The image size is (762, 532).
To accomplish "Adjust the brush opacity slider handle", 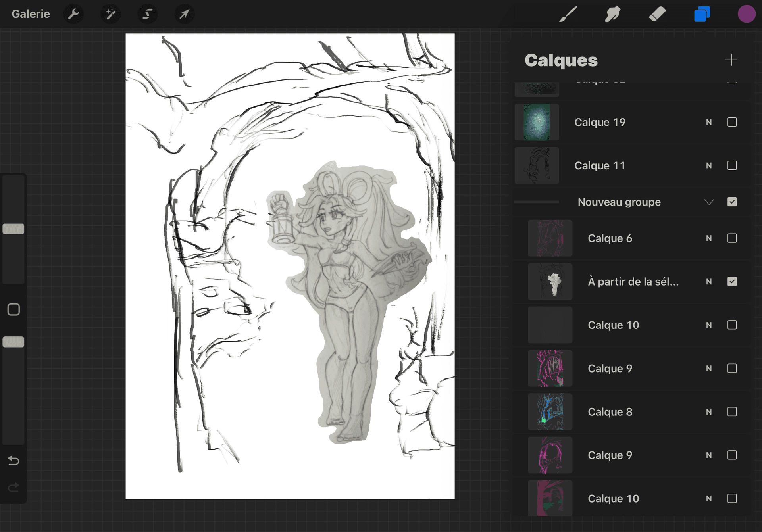I will click(x=13, y=342).
